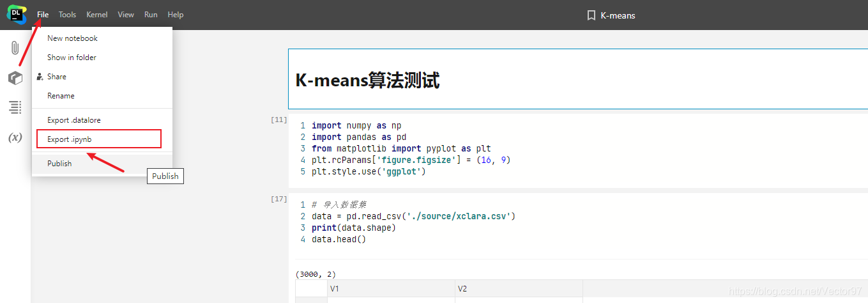
Task: Open the variables viewer (x) icon
Action: click(x=15, y=137)
